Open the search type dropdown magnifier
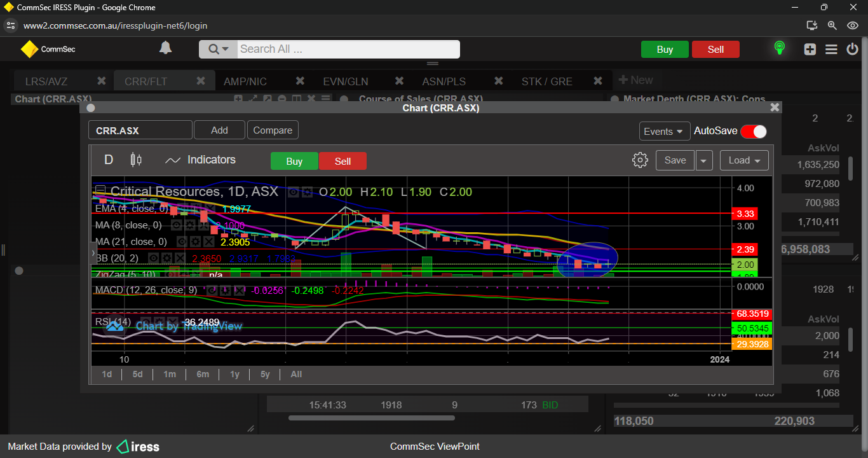 coord(218,49)
